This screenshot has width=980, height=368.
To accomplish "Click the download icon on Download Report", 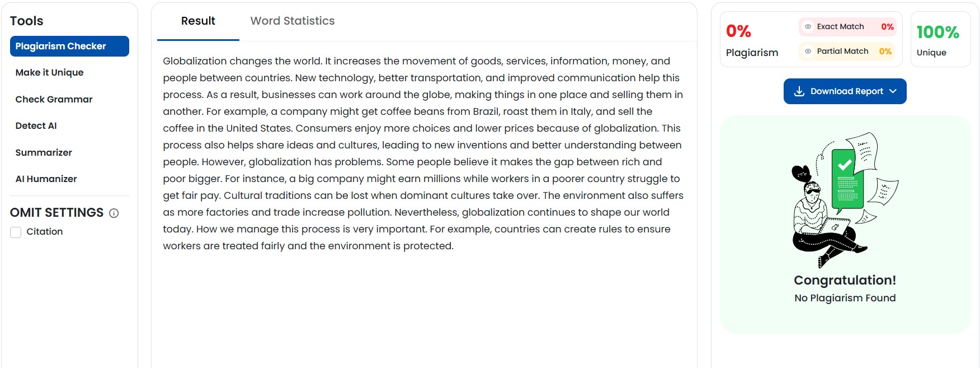I will click(799, 91).
